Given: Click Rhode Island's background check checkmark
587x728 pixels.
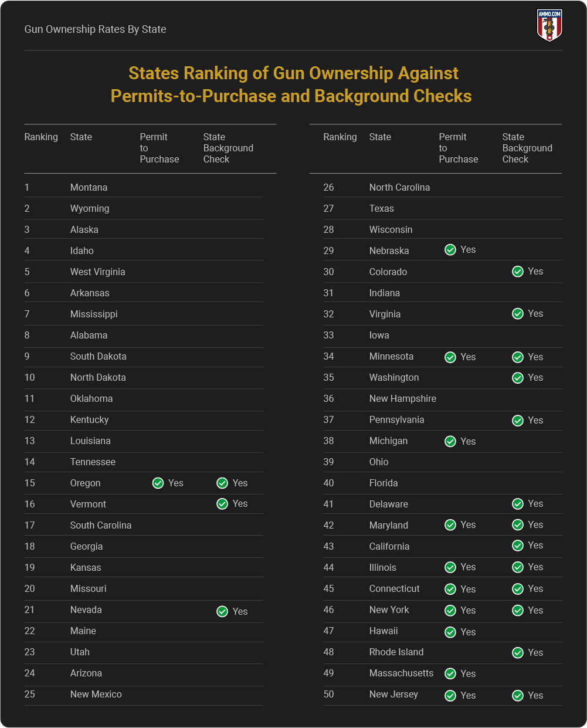Looking at the screenshot, I should pyautogui.click(x=518, y=652).
